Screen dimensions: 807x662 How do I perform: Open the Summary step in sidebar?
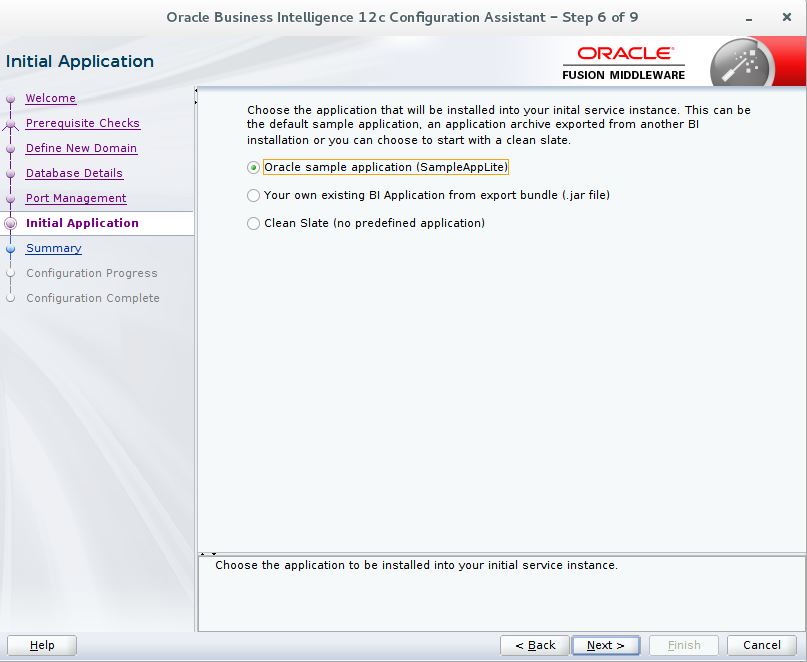[x=53, y=248]
